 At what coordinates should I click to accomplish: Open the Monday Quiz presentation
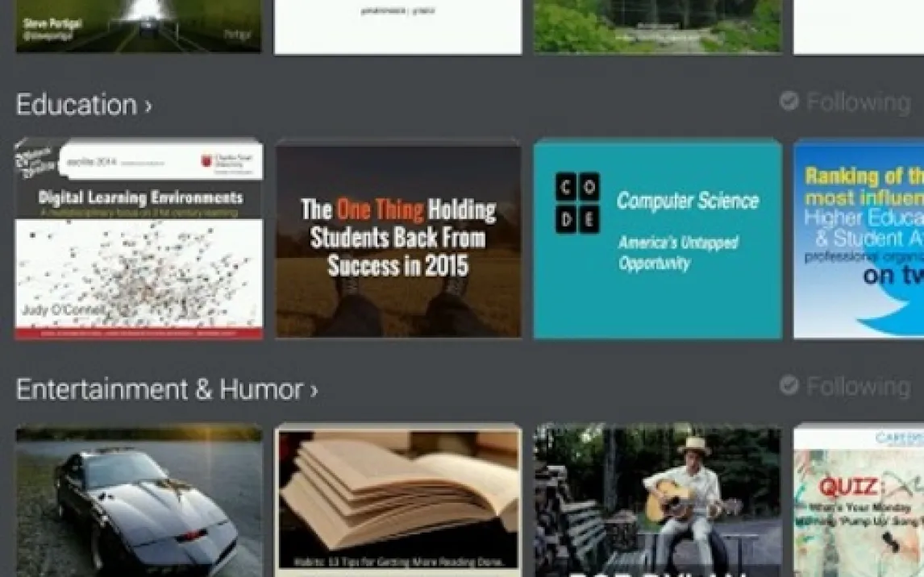coord(859,500)
